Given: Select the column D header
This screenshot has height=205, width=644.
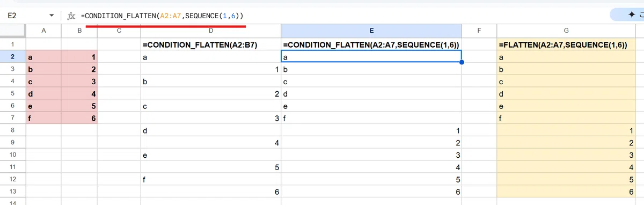Looking at the screenshot, I should tap(210, 31).
